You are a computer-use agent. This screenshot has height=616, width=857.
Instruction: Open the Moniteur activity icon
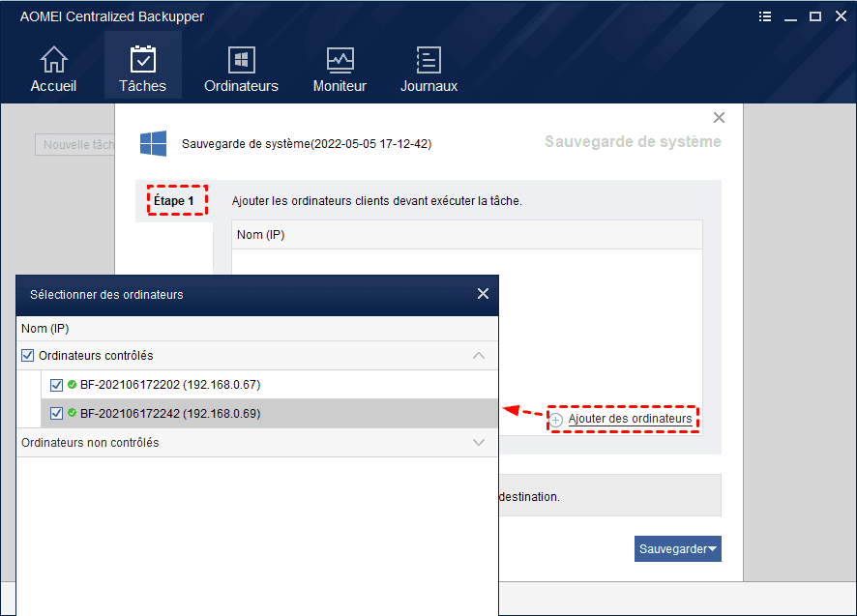coord(340,60)
